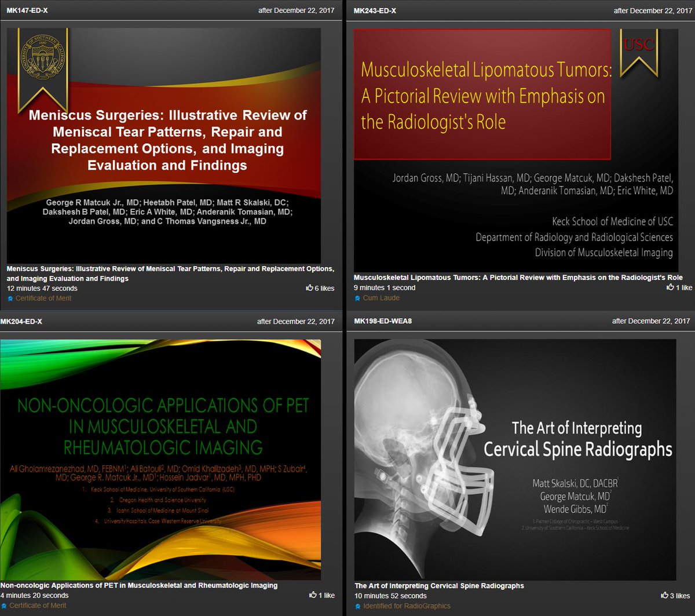Click the 12 minutes 47 seconds duration

(x=42, y=288)
